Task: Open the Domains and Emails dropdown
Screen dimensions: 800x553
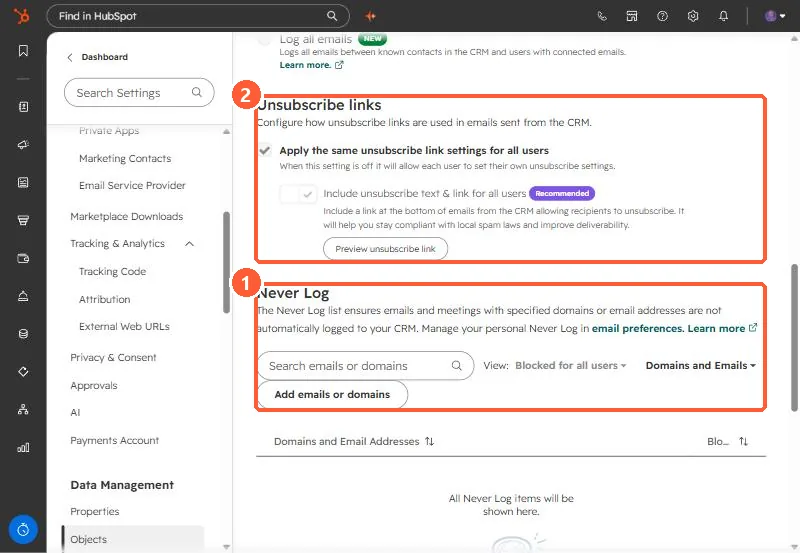Action: 701,366
